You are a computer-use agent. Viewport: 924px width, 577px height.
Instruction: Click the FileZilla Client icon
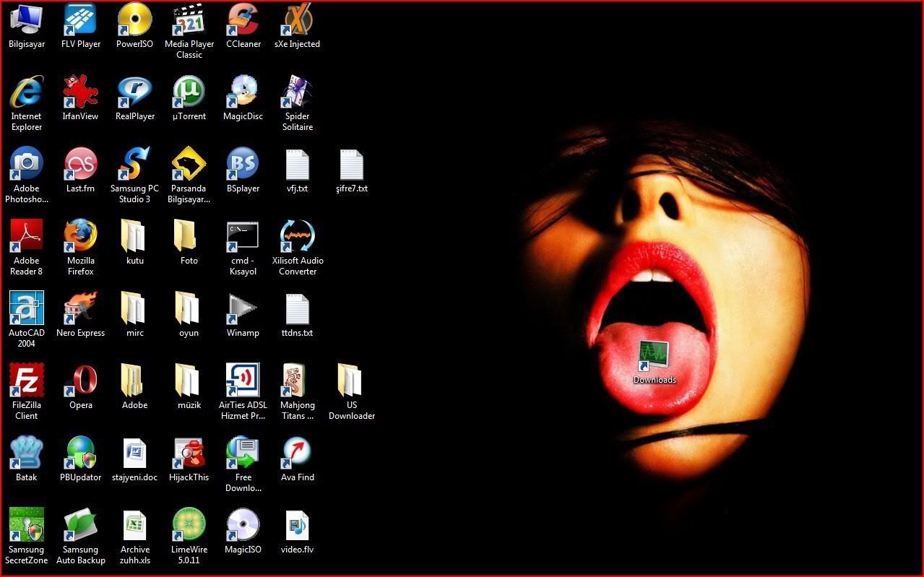[27, 381]
